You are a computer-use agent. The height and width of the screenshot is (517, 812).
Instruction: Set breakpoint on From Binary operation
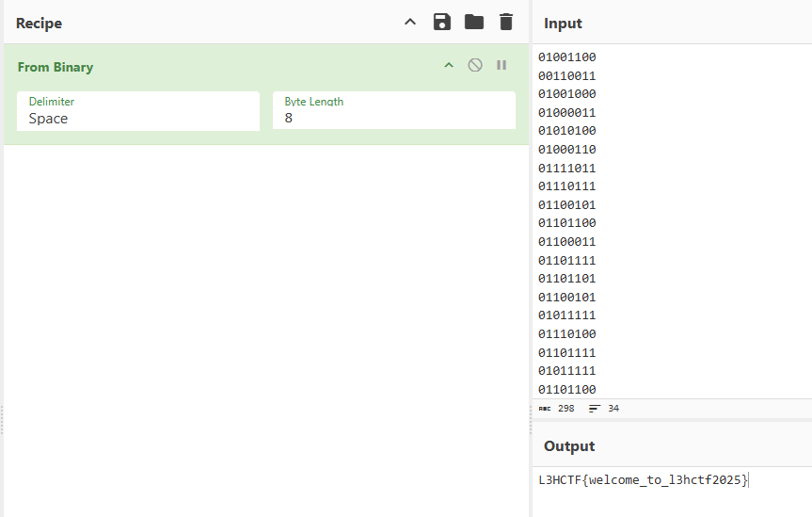click(502, 66)
